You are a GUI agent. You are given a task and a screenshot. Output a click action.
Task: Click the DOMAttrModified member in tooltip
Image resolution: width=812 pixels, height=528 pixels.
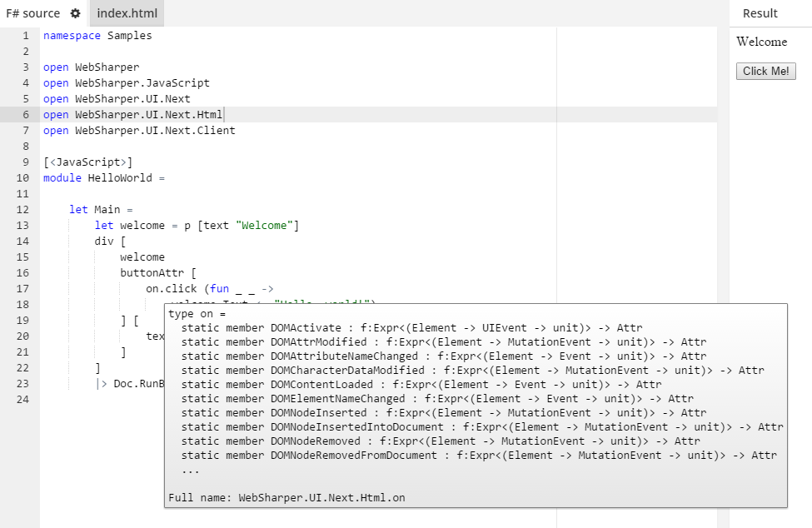pos(444,342)
